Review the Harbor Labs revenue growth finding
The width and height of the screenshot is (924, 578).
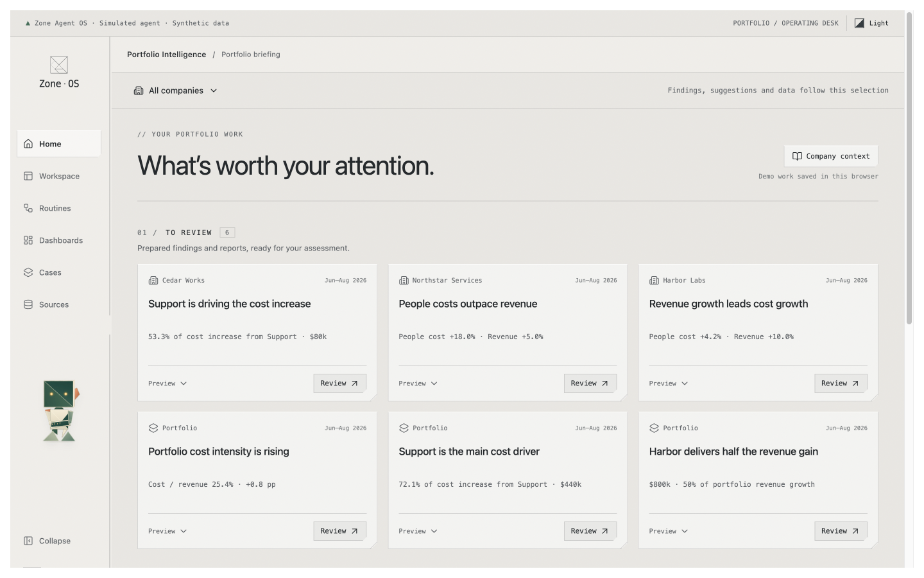coord(841,383)
